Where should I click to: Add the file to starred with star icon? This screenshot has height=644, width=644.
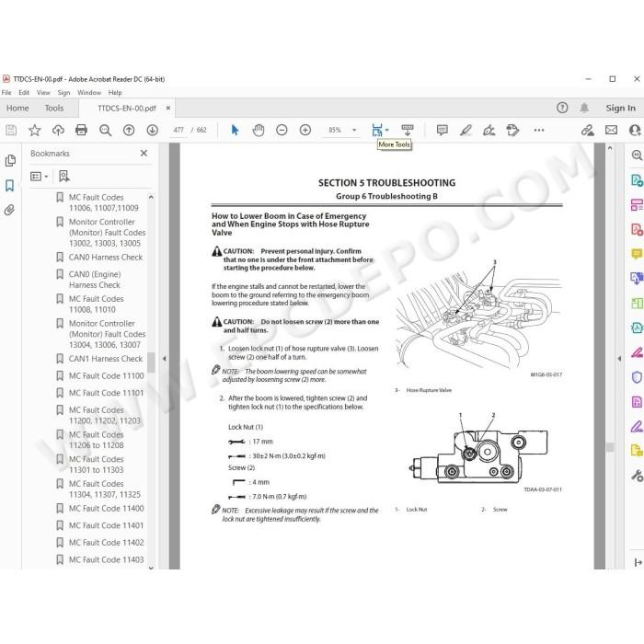[x=35, y=131]
